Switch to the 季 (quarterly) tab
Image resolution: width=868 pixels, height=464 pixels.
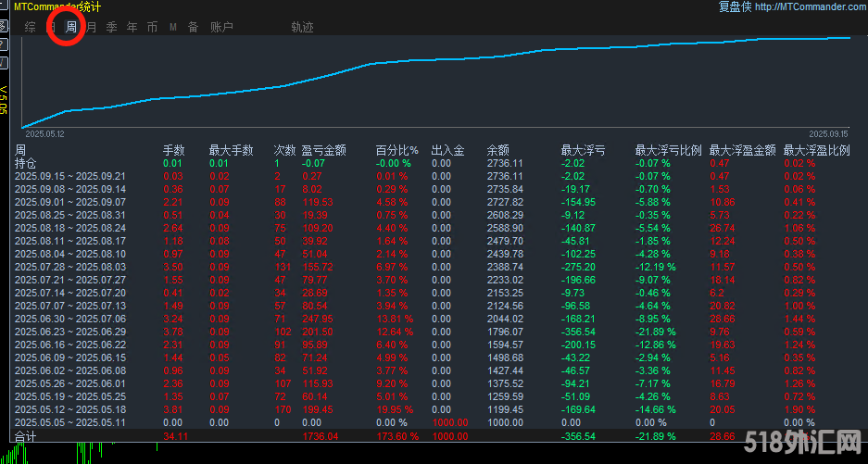tap(111, 27)
